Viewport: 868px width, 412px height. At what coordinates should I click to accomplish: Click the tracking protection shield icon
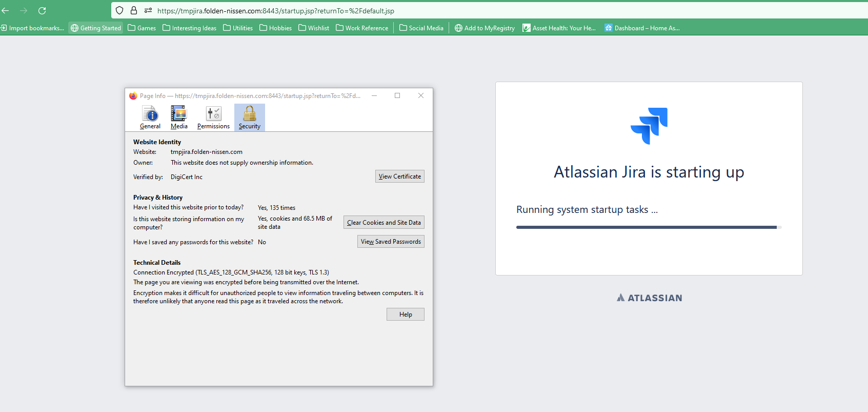click(x=119, y=10)
